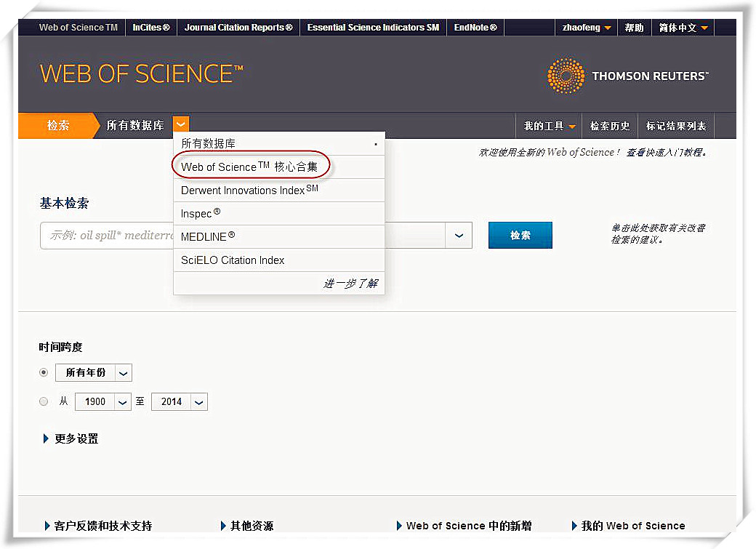Open the zhaofeng account dropdown
The width and height of the screenshot is (756, 549).
[587, 28]
